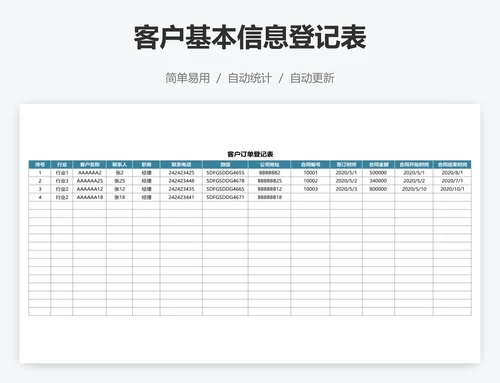Select the 合同编号 column header
The image size is (500, 383).
(310, 164)
